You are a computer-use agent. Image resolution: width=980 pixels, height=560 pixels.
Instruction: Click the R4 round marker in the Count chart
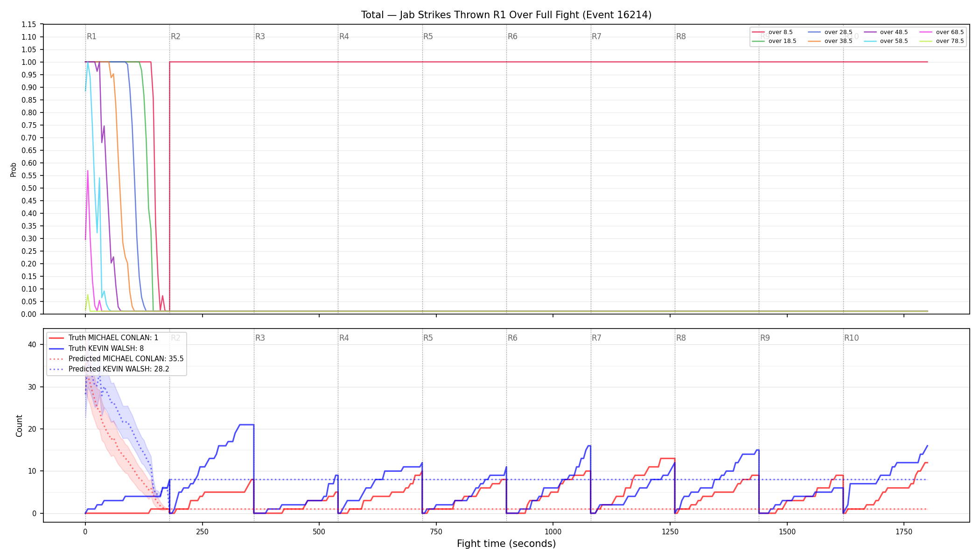click(x=344, y=338)
